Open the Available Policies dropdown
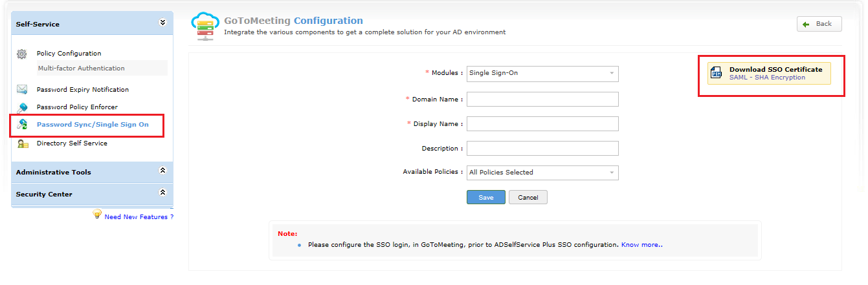 pyautogui.click(x=542, y=173)
